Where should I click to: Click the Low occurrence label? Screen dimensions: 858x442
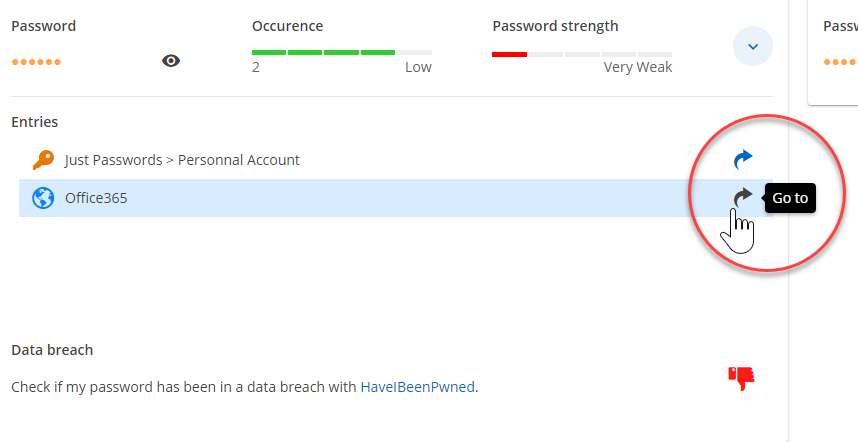point(418,67)
